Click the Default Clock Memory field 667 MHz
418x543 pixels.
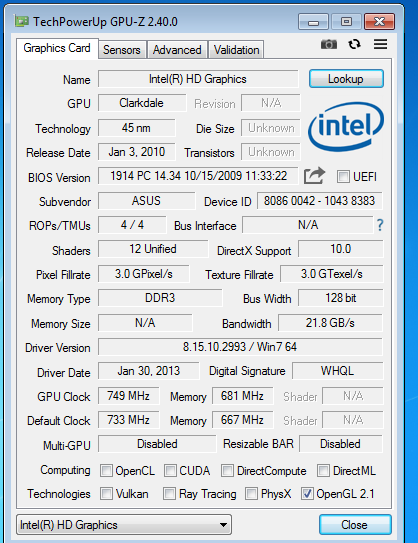[x=242, y=420]
